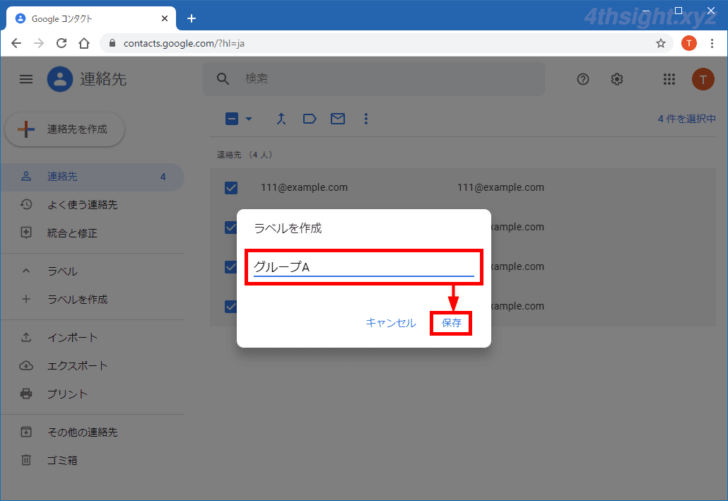The width and height of the screenshot is (728, 501).
Task: Open Chrome profile avatar in toolbar
Action: click(x=689, y=43)
